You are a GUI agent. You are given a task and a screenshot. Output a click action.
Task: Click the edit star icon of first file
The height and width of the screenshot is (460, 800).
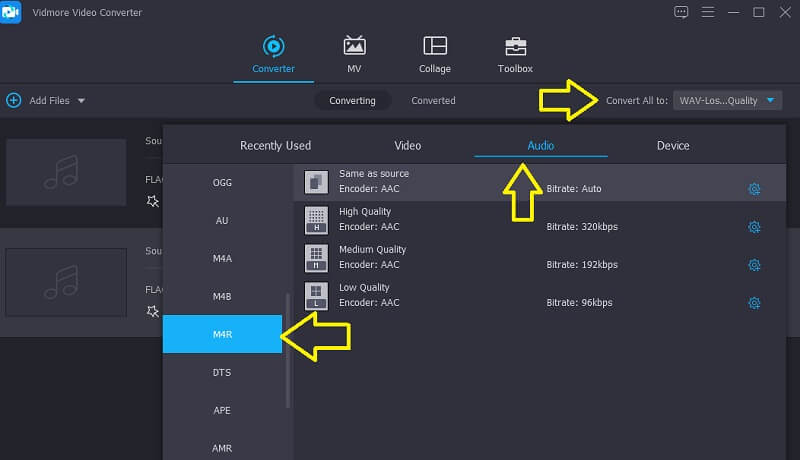[153, 201]
